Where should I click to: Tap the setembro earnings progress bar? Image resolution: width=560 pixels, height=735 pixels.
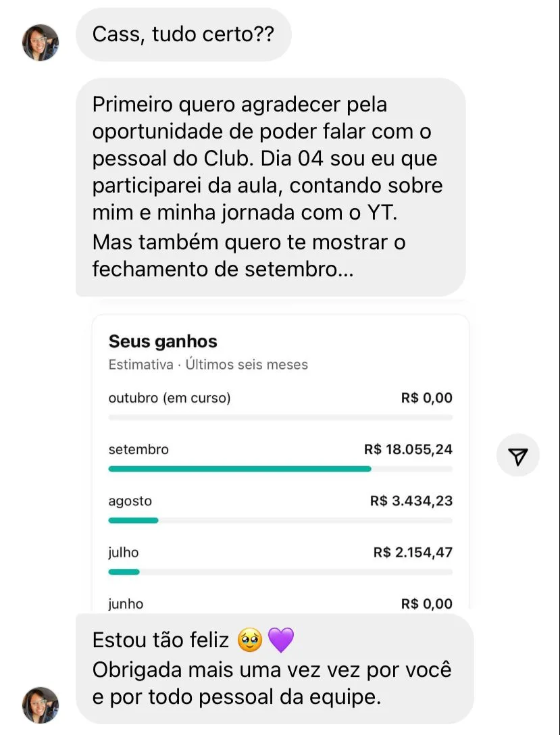(x=240, y=469)
